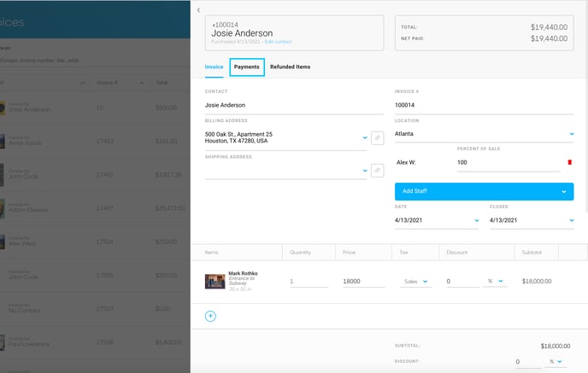Select the John Cook invoice 17492 row
The image size is (588, 373).
click(x=95, y=175)
